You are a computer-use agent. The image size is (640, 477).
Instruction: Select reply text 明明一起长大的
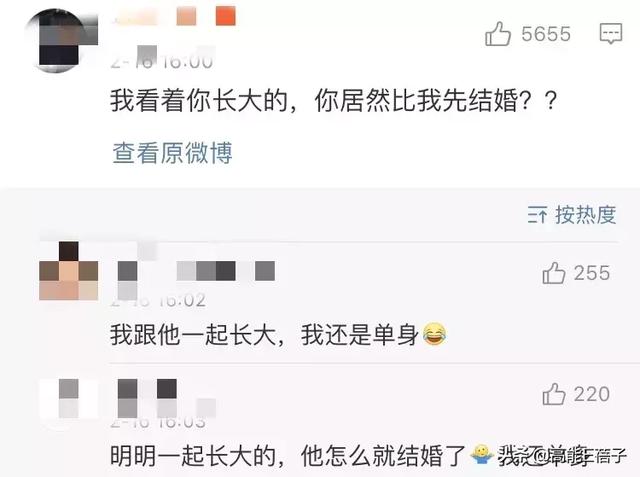tap(193, 455)
